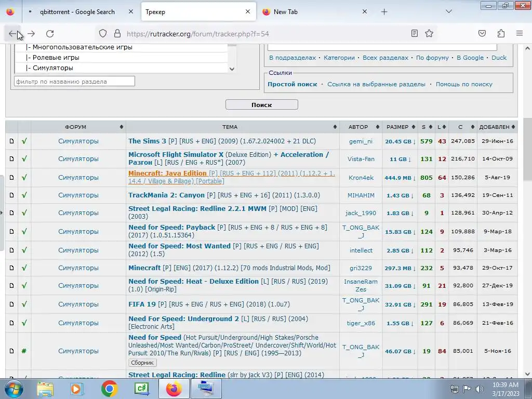The image size is (532, 399).
Task: Click page icon in TrackMania 2 row
Action: pos(12,195)
